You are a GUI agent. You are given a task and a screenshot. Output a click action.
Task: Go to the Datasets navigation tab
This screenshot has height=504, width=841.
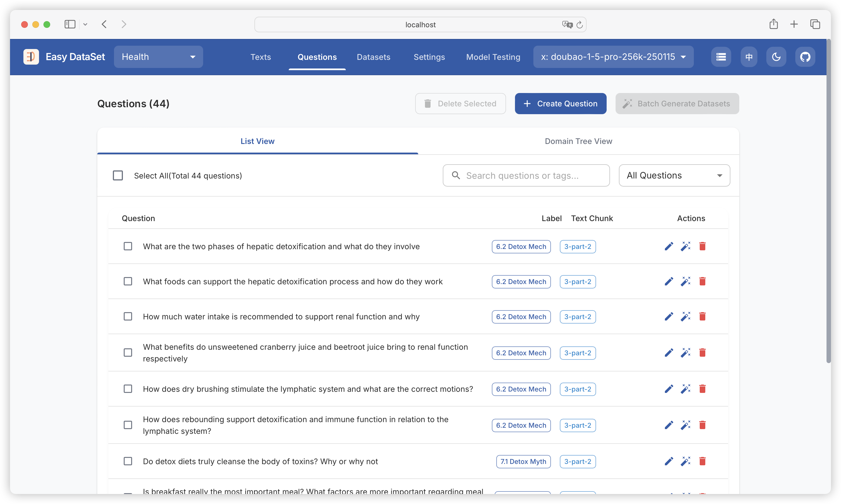click(x=373, y=57)
